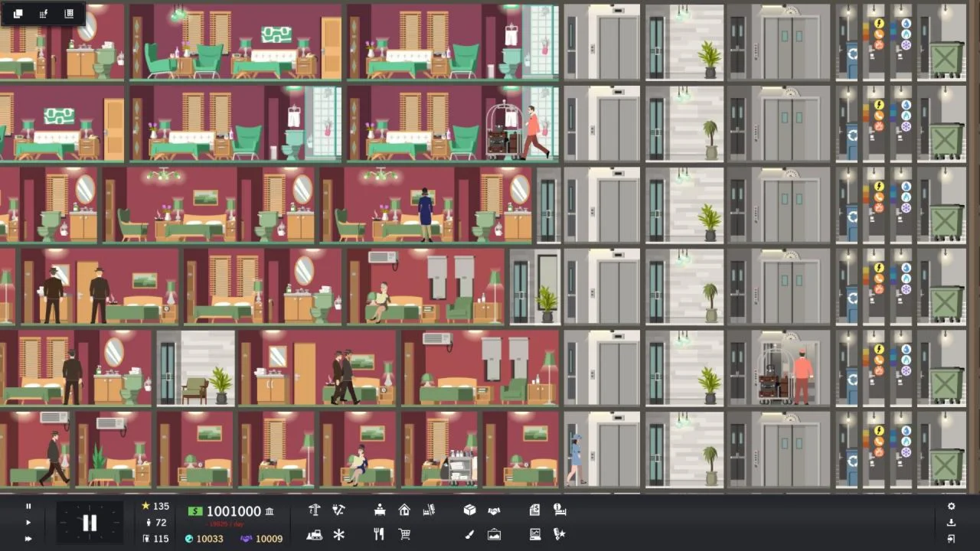Screen dimensions: 980x551
Task: Click the save game download icon
Action: coord(951,523)
